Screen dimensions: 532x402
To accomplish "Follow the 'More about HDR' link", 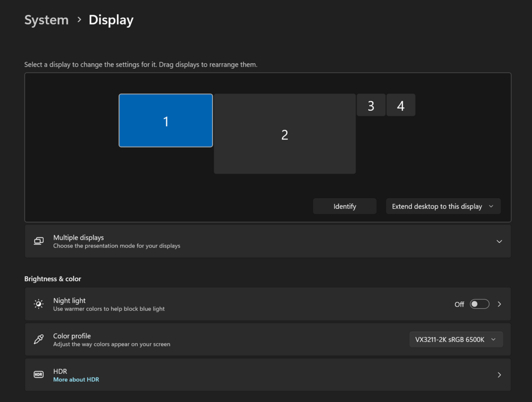I will (76, 380).
